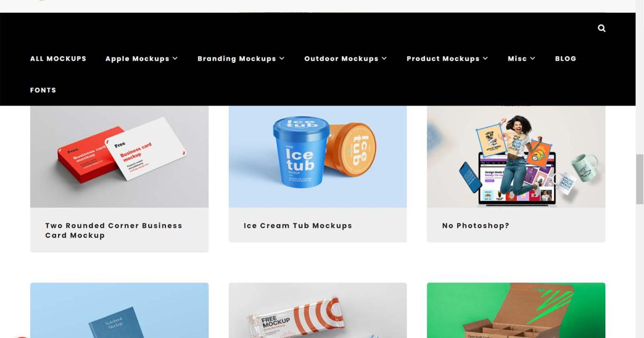This screenshot has width=644, height=338.
Task: Expand the Product Mockups chevron
Action: (485, 58)
